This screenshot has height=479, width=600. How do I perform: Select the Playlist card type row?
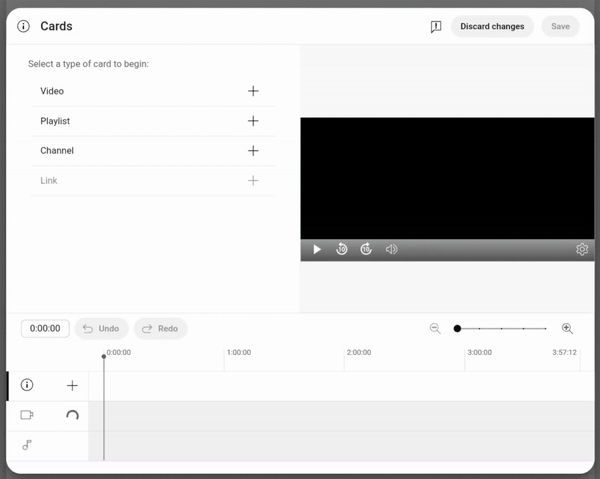[x=153, y=121]
